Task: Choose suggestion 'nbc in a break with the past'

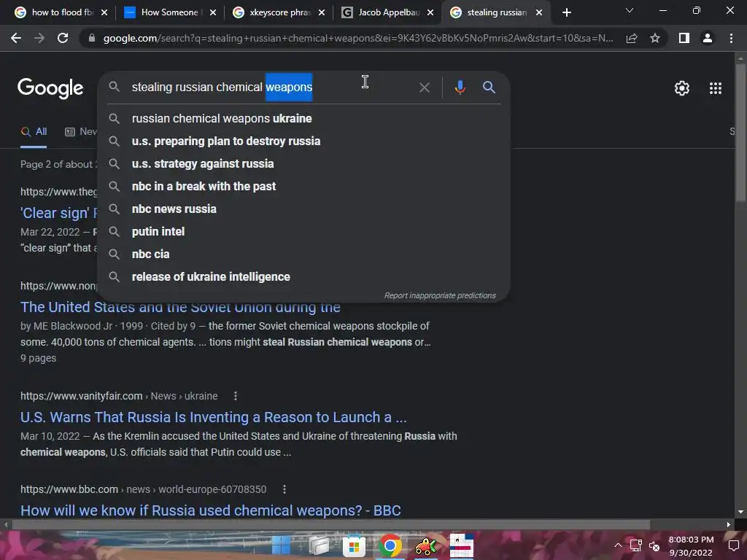Action: click(303, 187)
